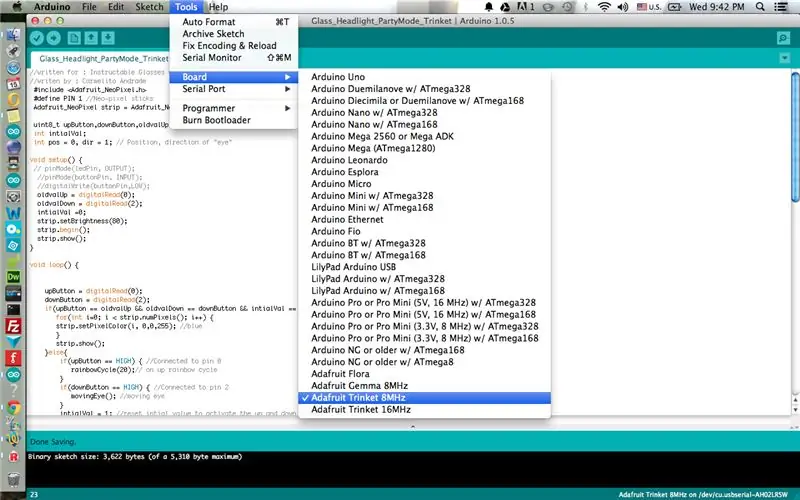Click the Verify checkmark toolbar button
The width and height of the screenshot is (800, 500).
(36, 38)
